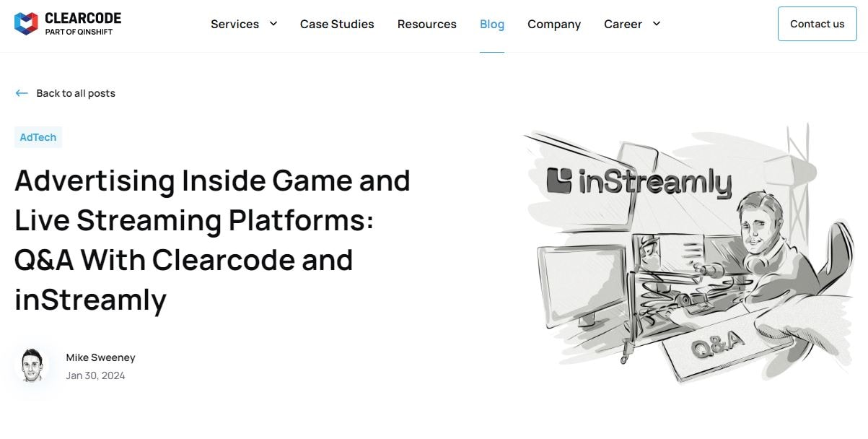
Task: Click the left arrow icon beside Back to all posts
Action: pos(22,93)
